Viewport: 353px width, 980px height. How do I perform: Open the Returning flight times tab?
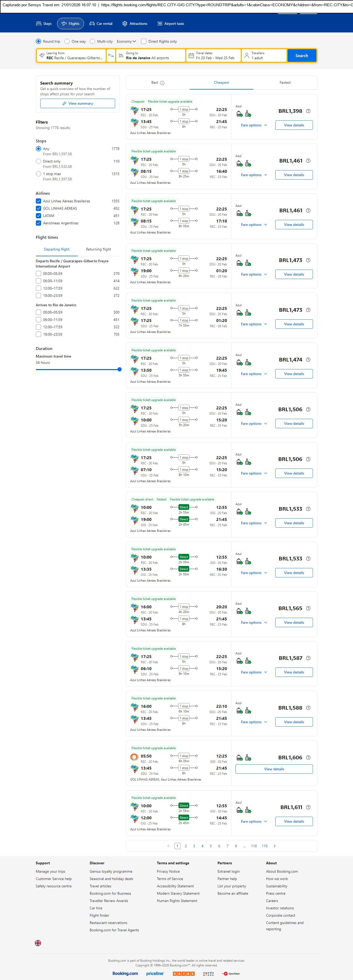click(98, 249)
